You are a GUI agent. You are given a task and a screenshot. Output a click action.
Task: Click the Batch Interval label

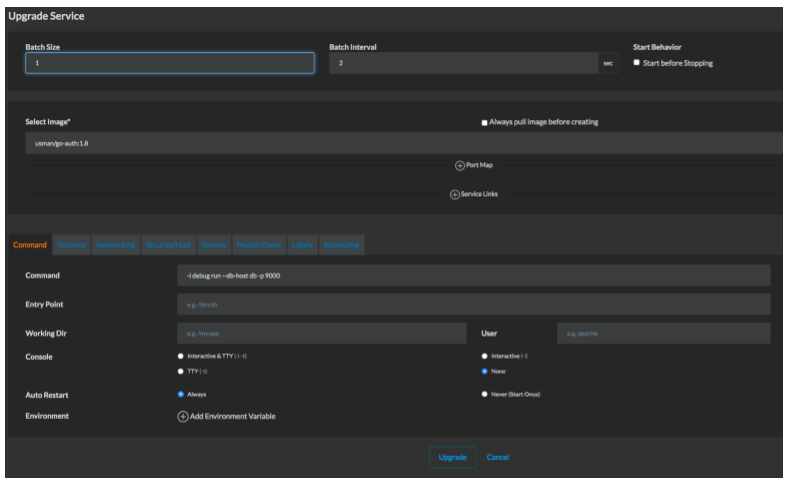(353, 47)
